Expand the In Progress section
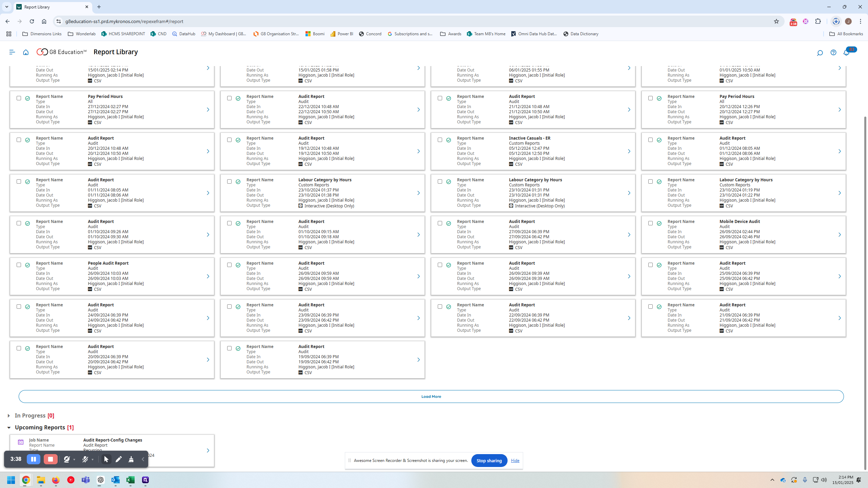Image resolution: width=868 pixels, height=488 pixels. (8, 415)
